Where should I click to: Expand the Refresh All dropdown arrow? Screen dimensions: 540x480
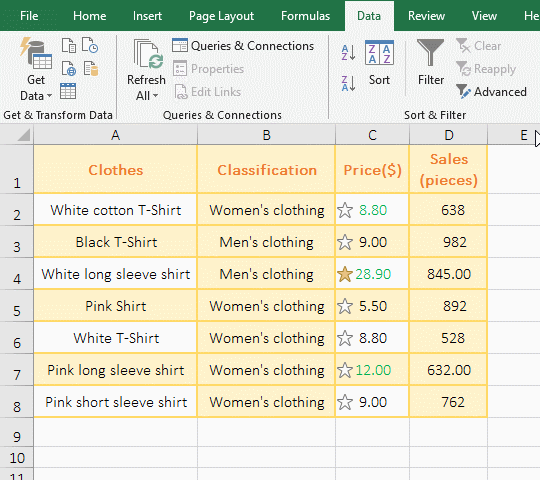click(x=155, y=96)
